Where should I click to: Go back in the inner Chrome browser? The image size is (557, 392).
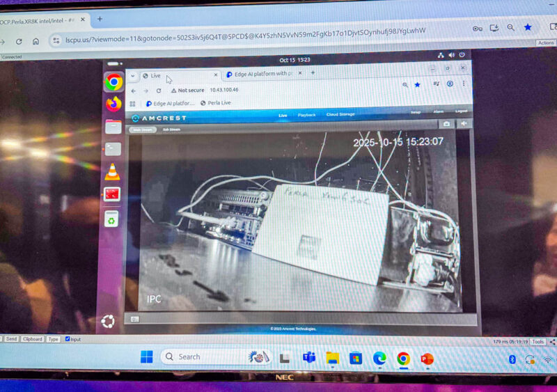[x=134, y=91]
